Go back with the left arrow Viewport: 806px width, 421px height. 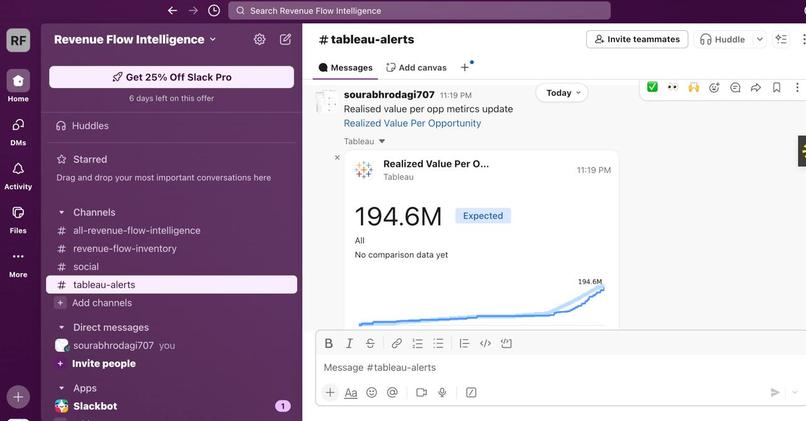click(x=173, y=10)
